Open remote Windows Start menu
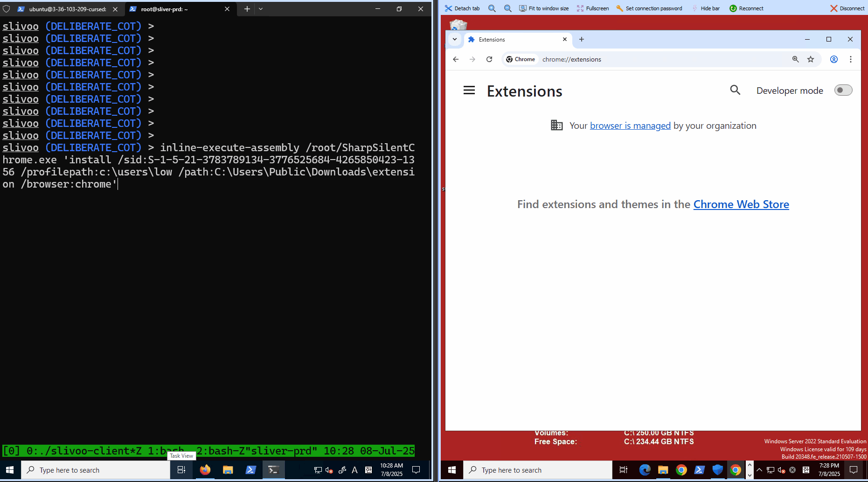The height and width of the screenshot is (482, 868). tap(451, 470)
